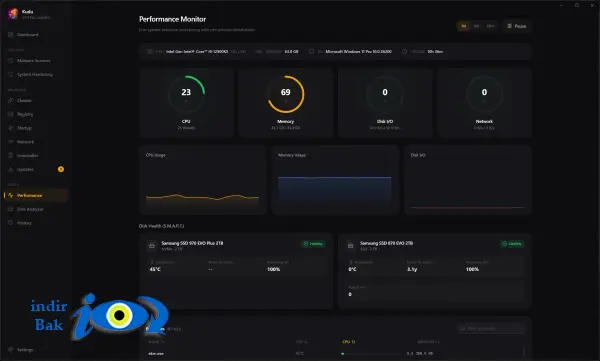600x361 pixels.
Task: Click the Memory gauge showing 69
Action: pyautogui.click(x=285, y=94)
